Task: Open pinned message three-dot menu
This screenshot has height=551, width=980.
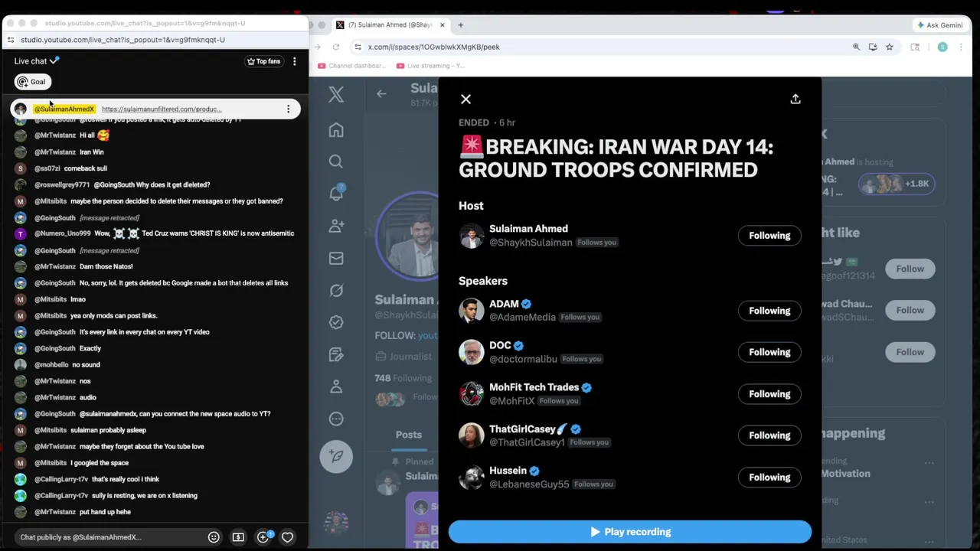Action: click(288, 109)
